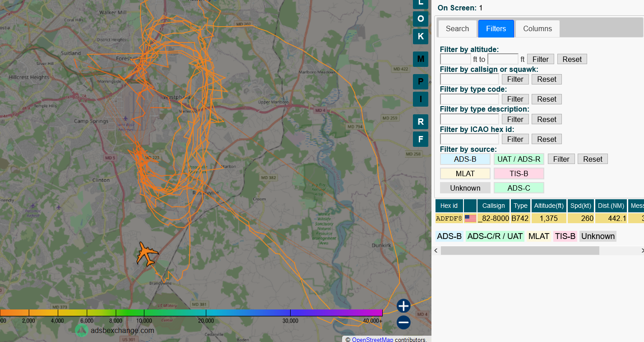Toggle map button R
Viewport: 644px width, 342px height.
pyautogui.click(x=421, y=122)
